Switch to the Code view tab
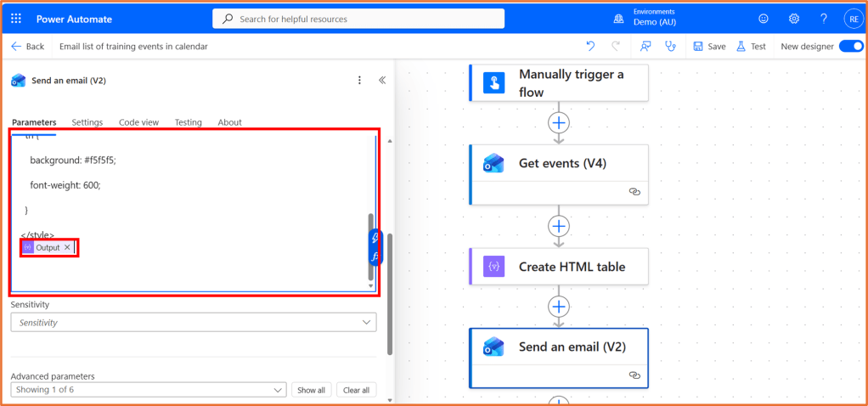Viewport: 868px width, 406px height. click(x=138, y=122)
